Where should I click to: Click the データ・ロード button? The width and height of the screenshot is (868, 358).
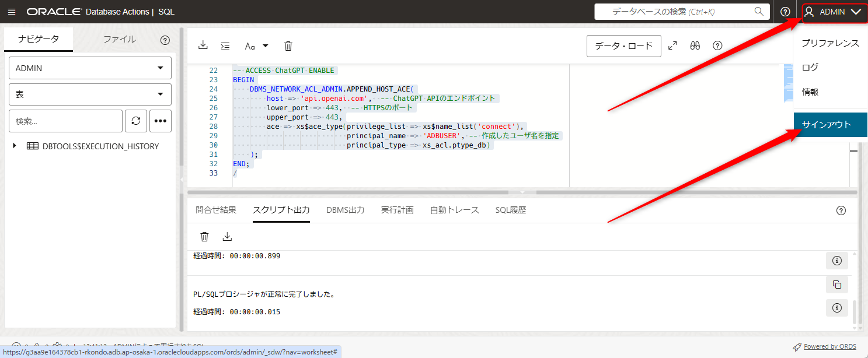(x=624, y=45)
